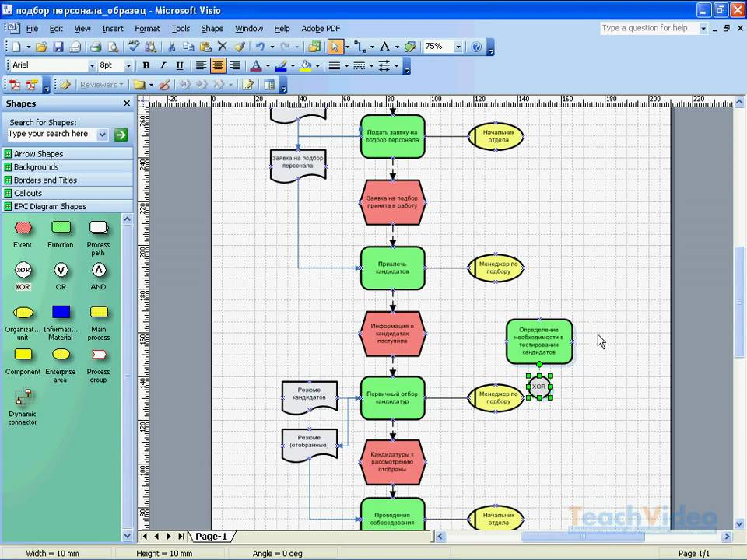The image size is (747, 560).
Task: Set font color with the A swatch
Action: [x=256, y=65]
